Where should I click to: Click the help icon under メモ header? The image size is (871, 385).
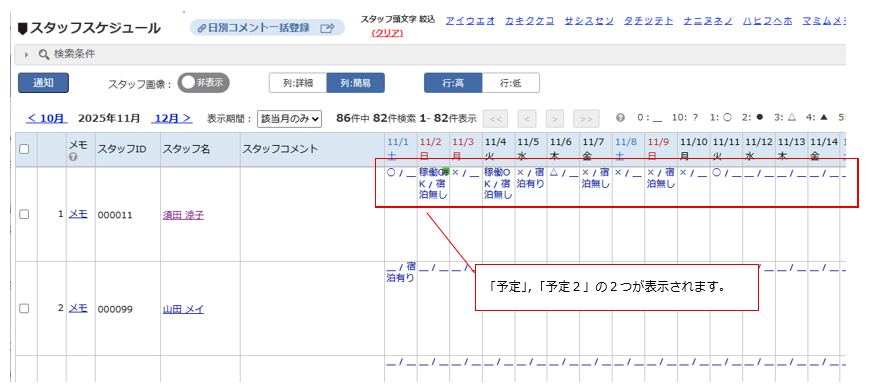[72, 157]
